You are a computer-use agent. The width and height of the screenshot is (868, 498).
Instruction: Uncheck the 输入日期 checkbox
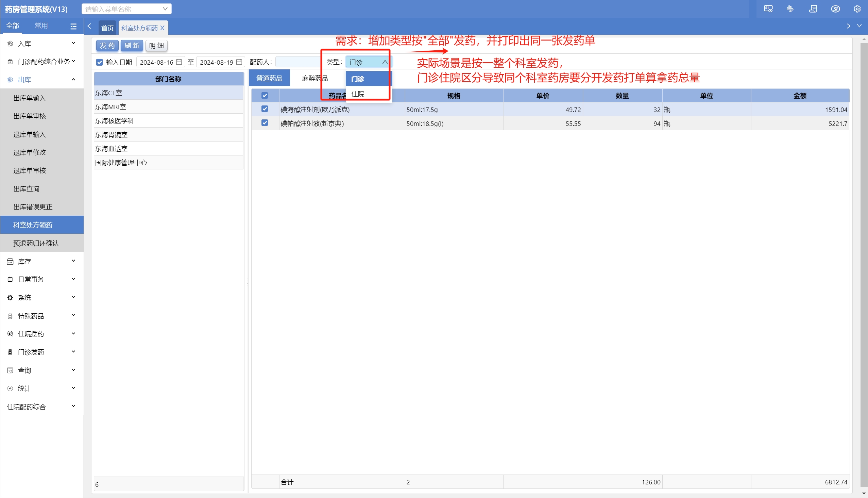pyautogui.click(x=100, y=62)
